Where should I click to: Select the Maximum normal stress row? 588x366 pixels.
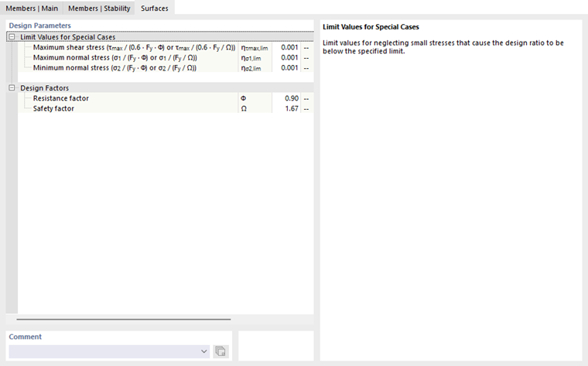pyautogui.click(x=166, y=57)
